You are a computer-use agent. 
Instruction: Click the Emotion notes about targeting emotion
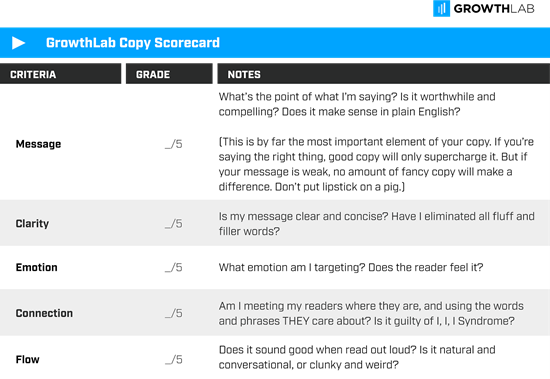[x=351, y=267]
